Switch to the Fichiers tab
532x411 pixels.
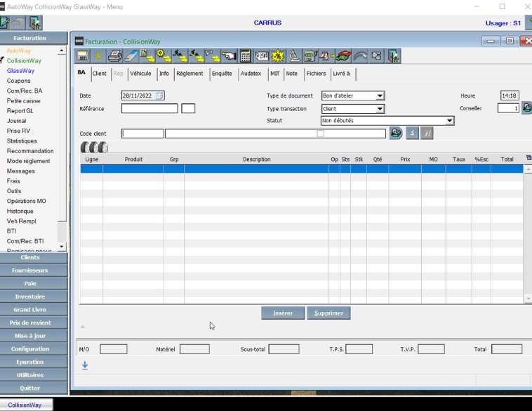click(x=316, y=73)
